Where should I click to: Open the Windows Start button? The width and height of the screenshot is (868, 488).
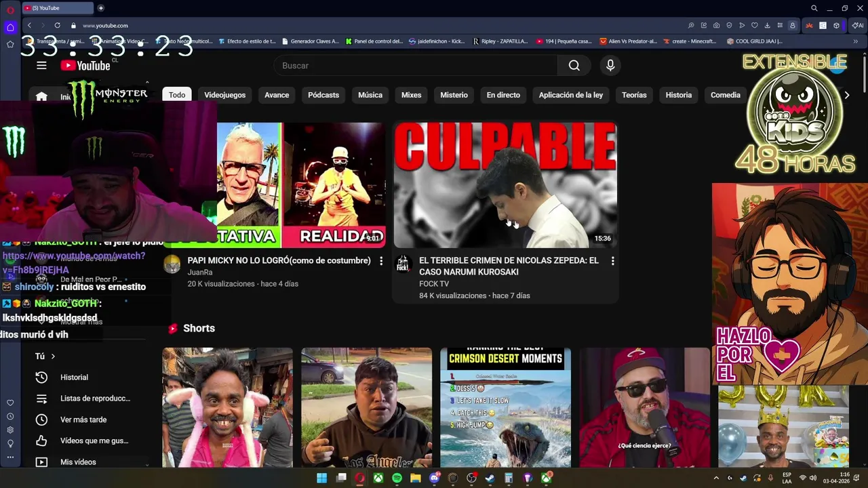pos(321,478)
